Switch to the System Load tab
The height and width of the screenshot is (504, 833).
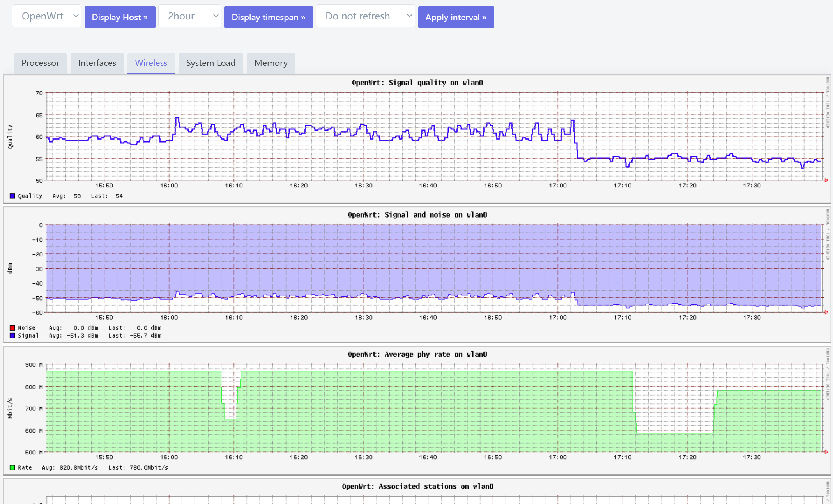210,63
